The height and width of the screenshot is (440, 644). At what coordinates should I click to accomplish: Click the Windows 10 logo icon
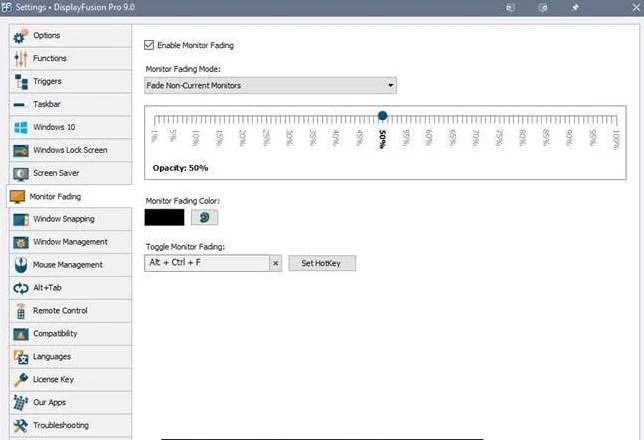[x=21, y=127]
